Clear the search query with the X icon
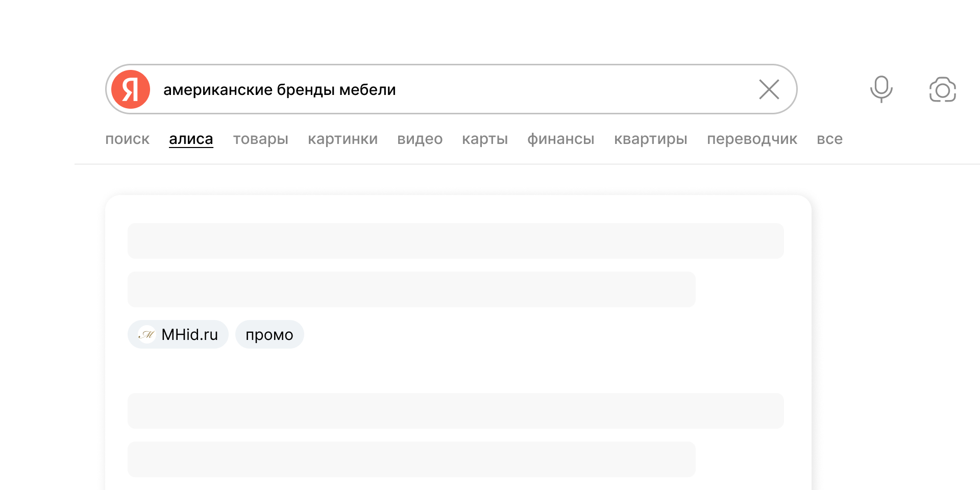 tap(769, 89)
